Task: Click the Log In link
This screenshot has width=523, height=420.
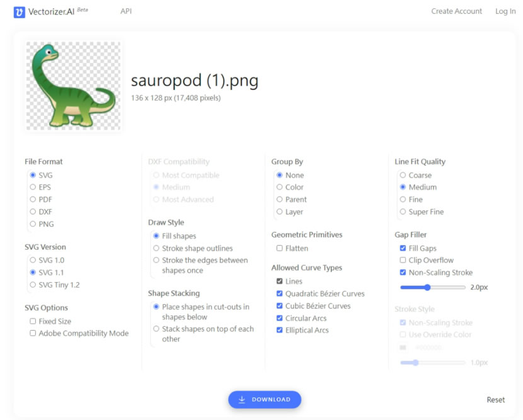Action: [x=505, y=11]
